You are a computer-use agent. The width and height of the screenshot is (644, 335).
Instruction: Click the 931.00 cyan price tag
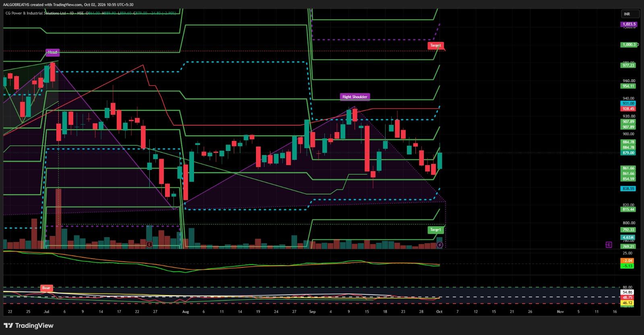[x=628, y=103]
